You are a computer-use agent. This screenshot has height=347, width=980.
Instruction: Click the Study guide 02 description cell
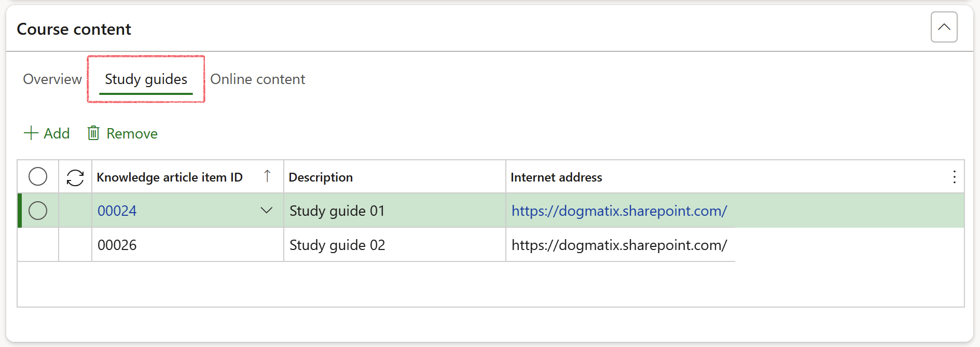point(337,245)
